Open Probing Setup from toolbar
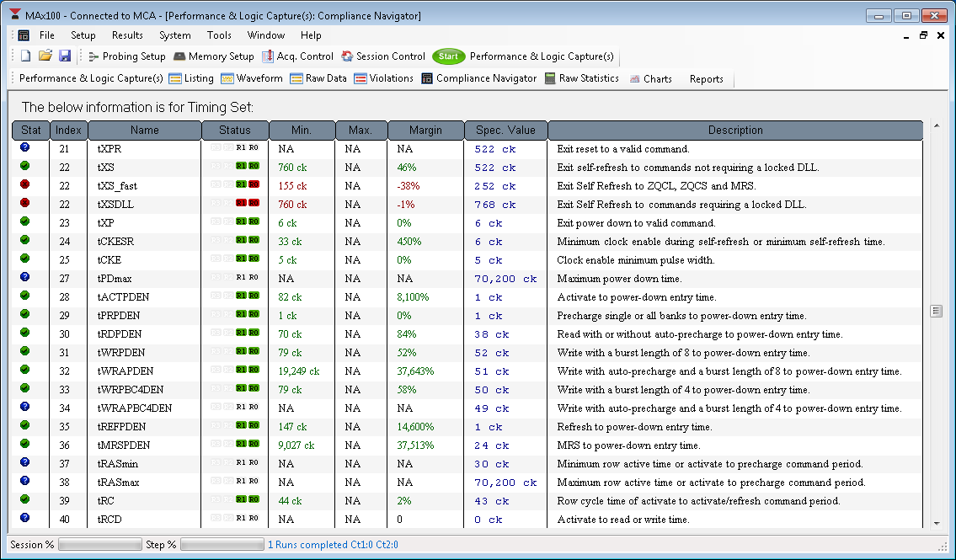956x560 pixels. pyautogui.click(x=126, y=56)
